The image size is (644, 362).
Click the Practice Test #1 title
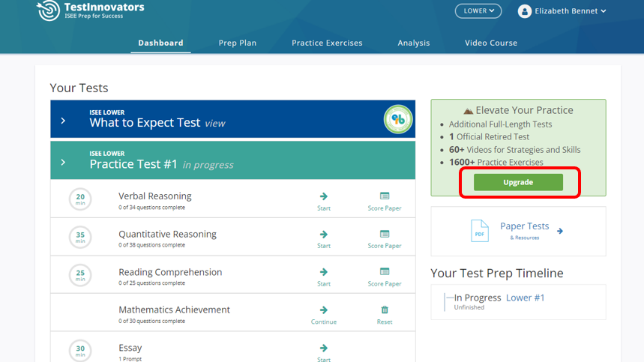point(133,164)
